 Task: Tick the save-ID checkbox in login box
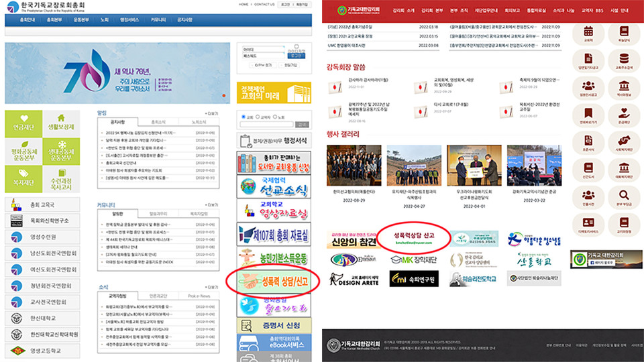click(x=297, y=46)
